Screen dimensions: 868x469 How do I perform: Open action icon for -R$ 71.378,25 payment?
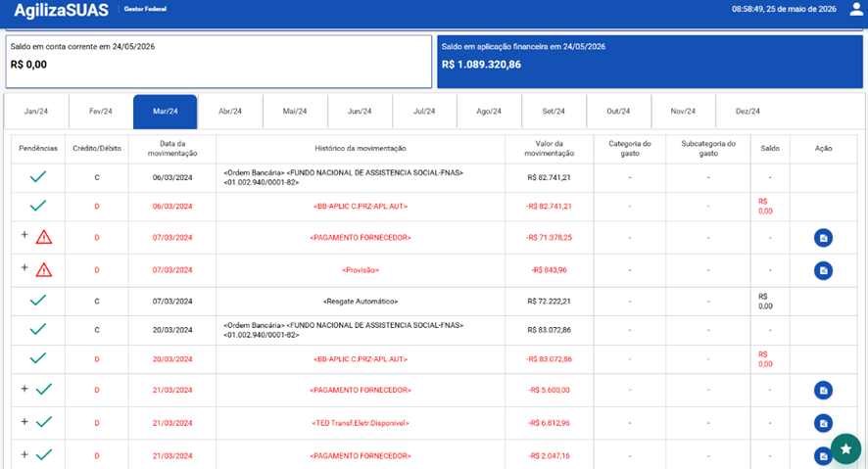[x=823, y=238]
